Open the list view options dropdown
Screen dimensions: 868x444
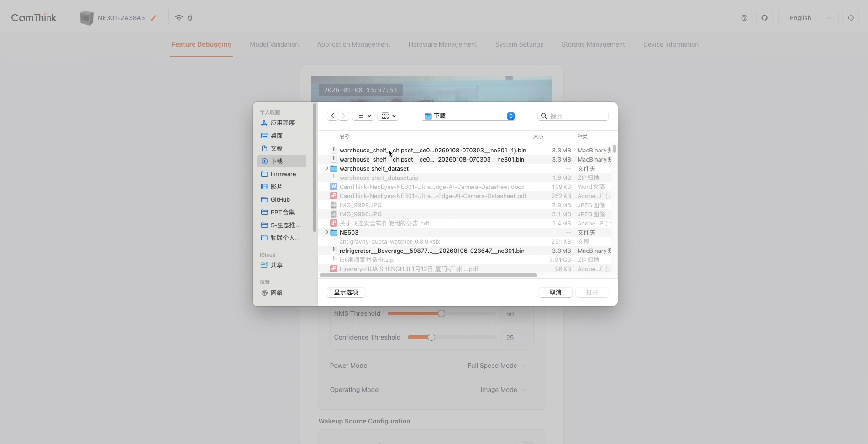(363, 116)
